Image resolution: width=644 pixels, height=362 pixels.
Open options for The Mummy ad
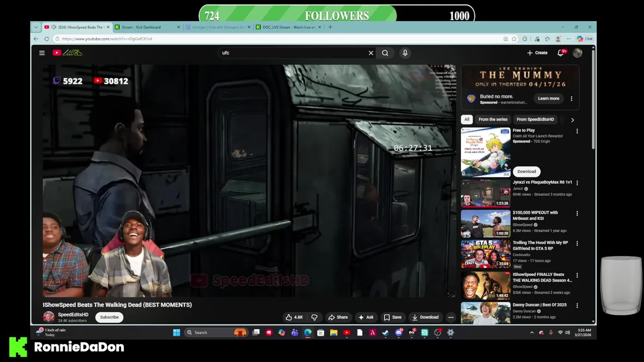(572, 99)
